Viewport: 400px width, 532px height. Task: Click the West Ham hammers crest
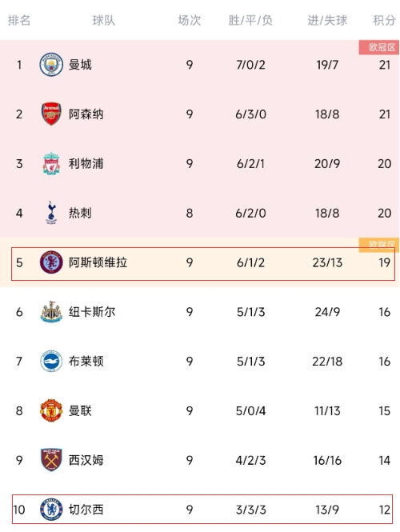pyautogui.click(x=51, y=460)
